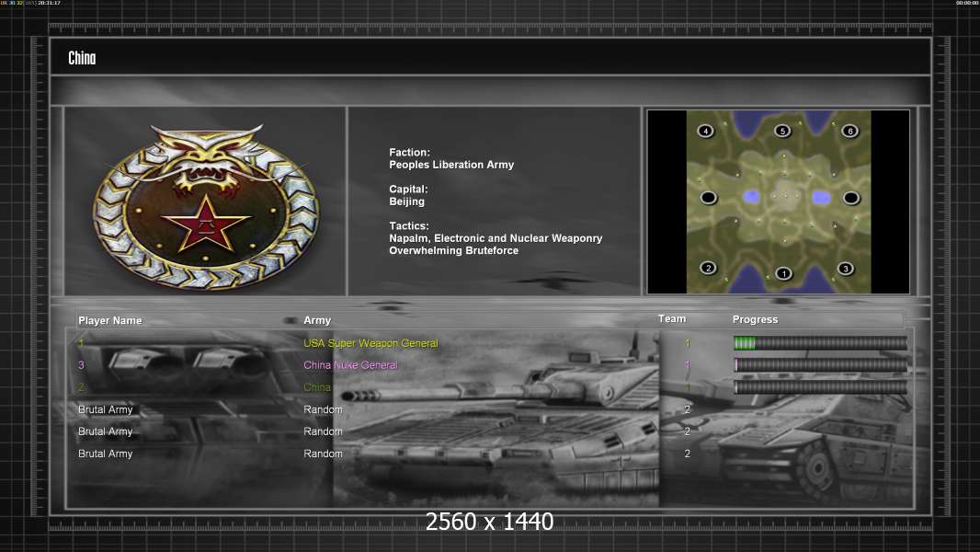Click the Team column header
The image size is (980, 552).
point(672,319)
